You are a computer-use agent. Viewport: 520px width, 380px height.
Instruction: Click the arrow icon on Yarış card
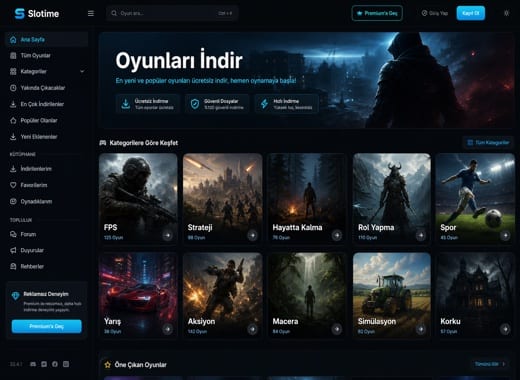[x=168, y=329]
